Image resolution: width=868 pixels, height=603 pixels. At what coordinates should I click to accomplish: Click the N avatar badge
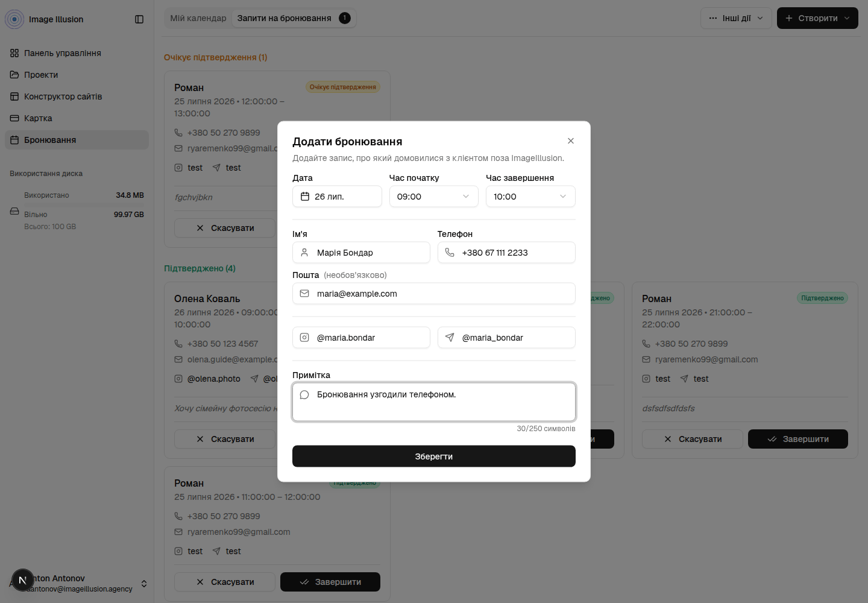[23, 580]
